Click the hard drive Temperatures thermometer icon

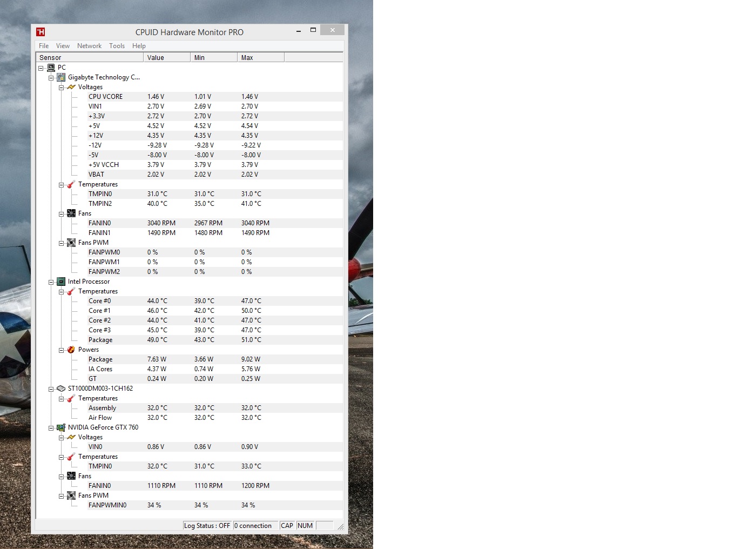(71, 398)
